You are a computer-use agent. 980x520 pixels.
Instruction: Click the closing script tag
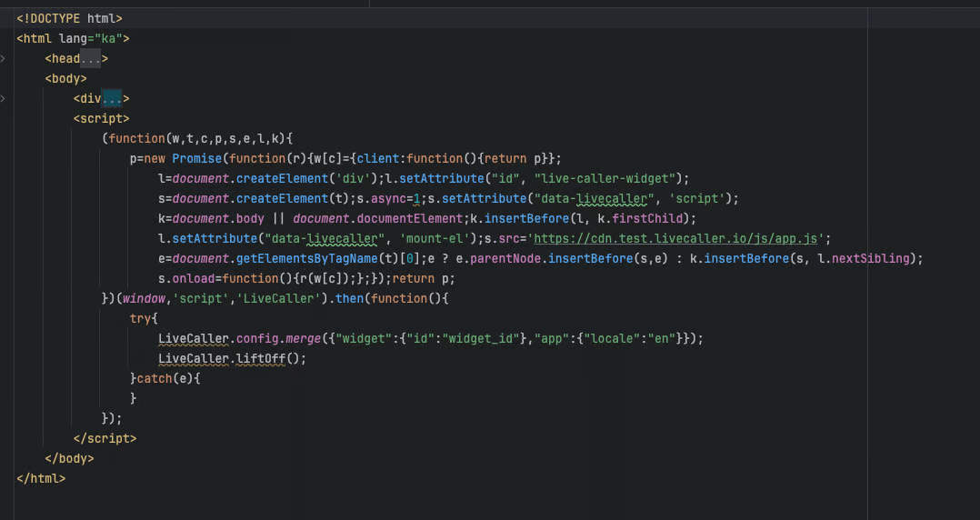pyautogui.click(x=105, y=438)
